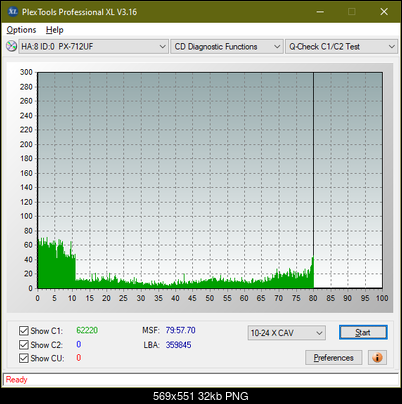Image resolution: width=402 pixels, height=404 pixels.
Task: Click the C1 count value 62220
Action: click(87, 330)
